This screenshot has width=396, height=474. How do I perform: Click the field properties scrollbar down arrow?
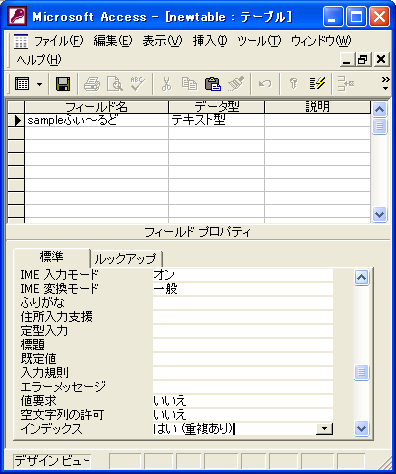(x=362, y=428)
